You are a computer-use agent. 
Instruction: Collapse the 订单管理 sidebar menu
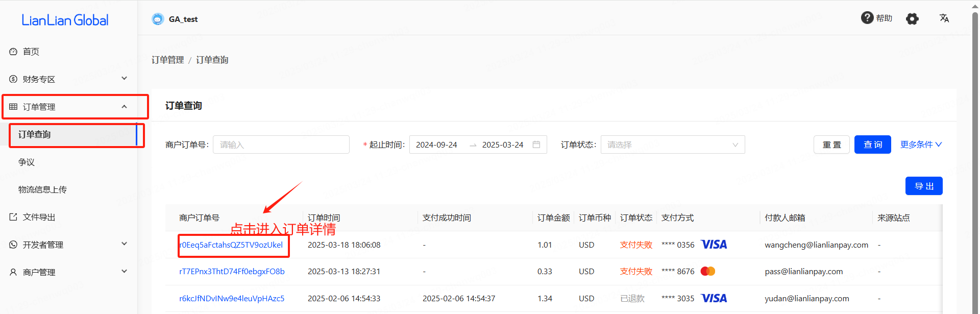124,106
